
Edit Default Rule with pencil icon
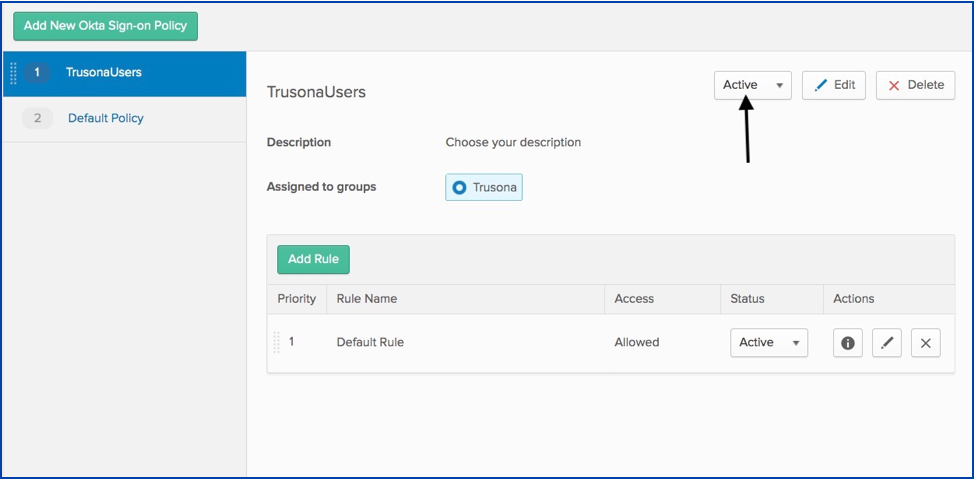[x=886, y=343]
